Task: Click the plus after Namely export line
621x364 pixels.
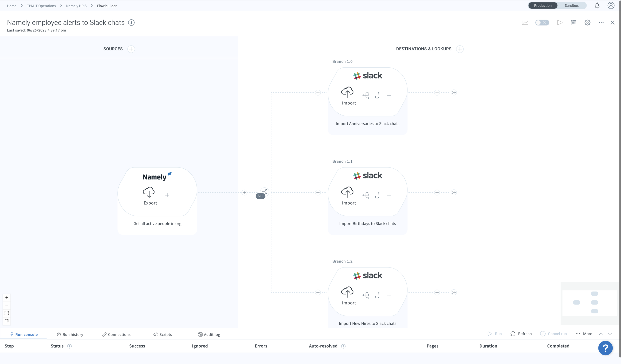Action: tap(244, 192)
